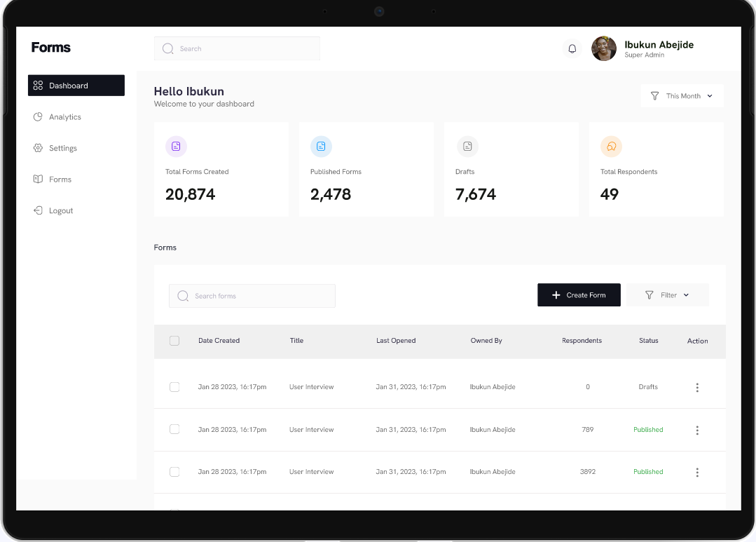Log out using the sidebar Logout link
Viewport: 756px width, 542px height.
tap(60, 210)
